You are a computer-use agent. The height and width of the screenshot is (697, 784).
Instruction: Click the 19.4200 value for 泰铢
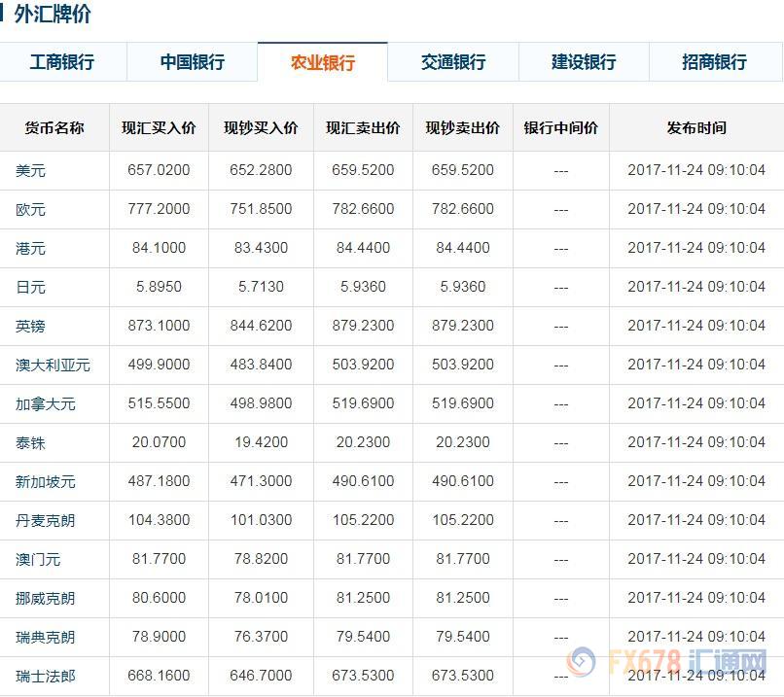pyautogui.click(x=261, y=442)
